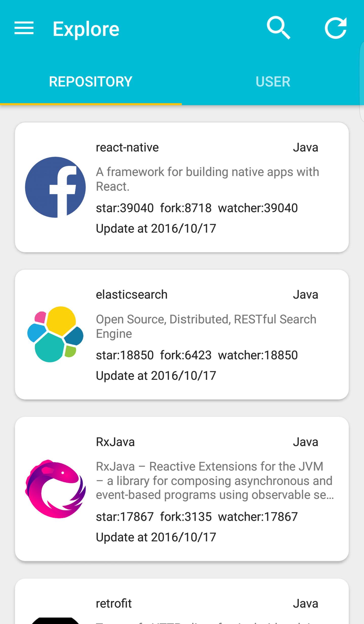Open the retrofit repository title
The image size is (364, 624).
[114, 604]
